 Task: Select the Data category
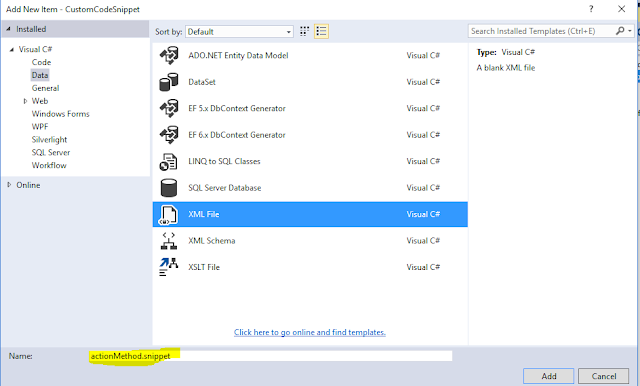point(40,75)
